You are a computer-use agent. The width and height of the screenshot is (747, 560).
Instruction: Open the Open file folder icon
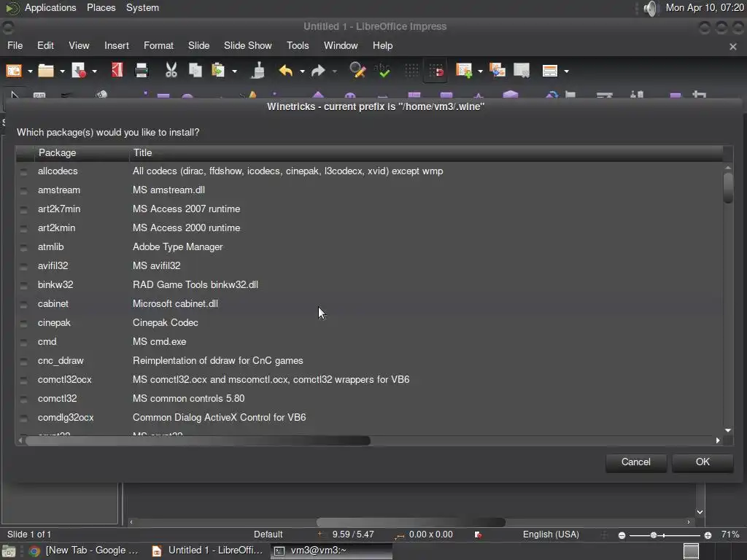tap(46, 71)
